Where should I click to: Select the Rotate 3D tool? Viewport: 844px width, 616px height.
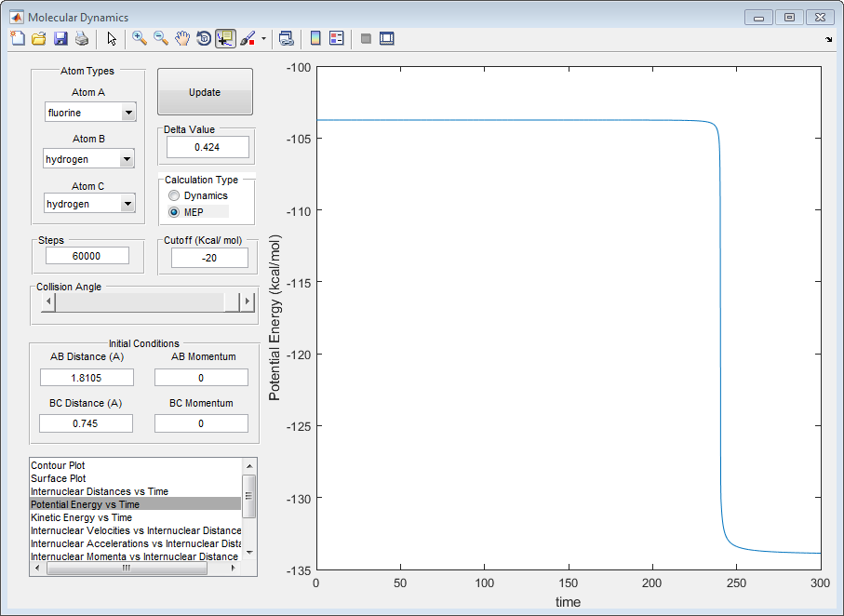coord(204,38)
